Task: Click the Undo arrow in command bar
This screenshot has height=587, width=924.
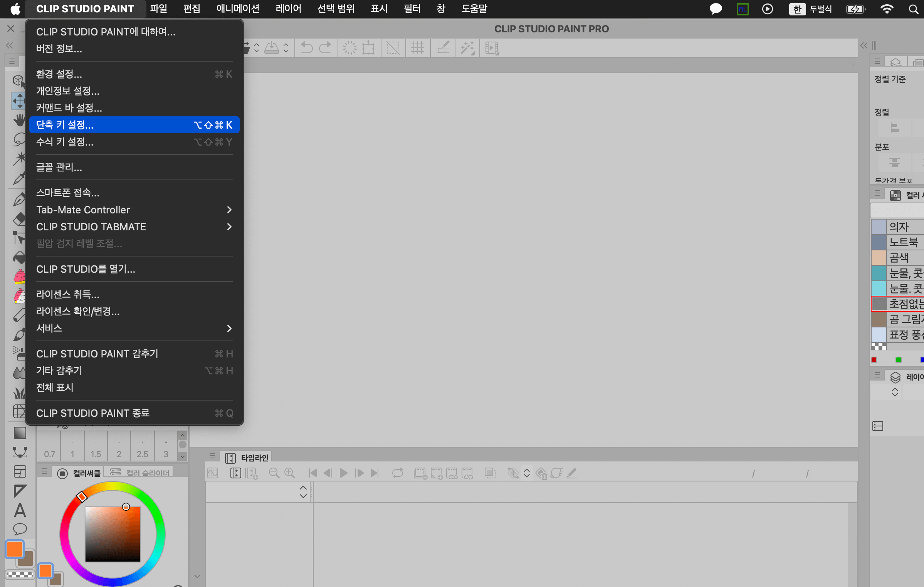Action: tap(307, 48)
